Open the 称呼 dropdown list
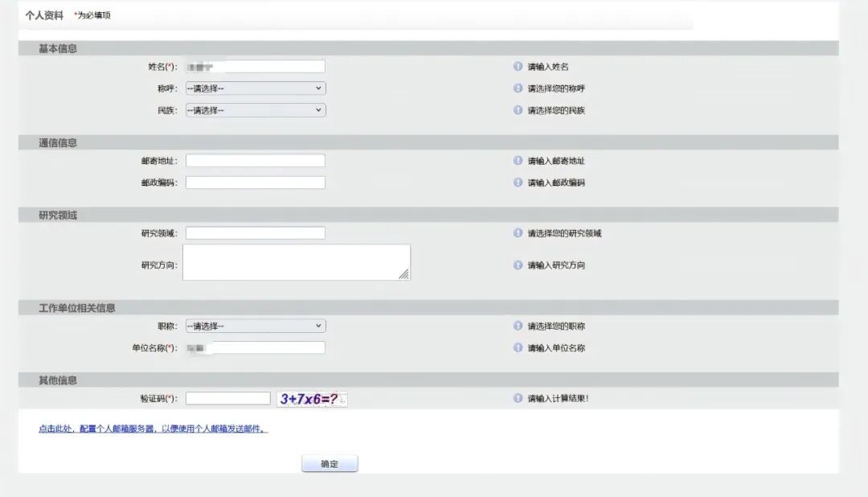Screen dimensions: 868x497 (256, 88)
